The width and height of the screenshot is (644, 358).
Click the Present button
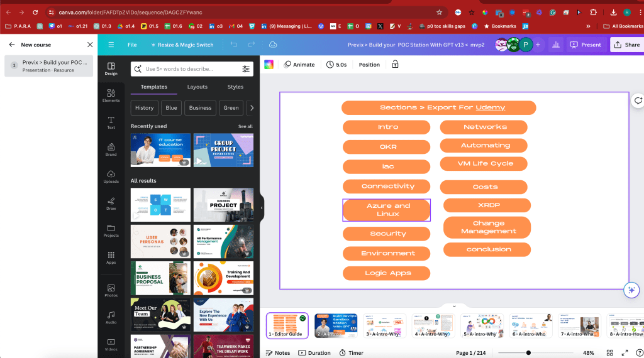coord(586,45)
